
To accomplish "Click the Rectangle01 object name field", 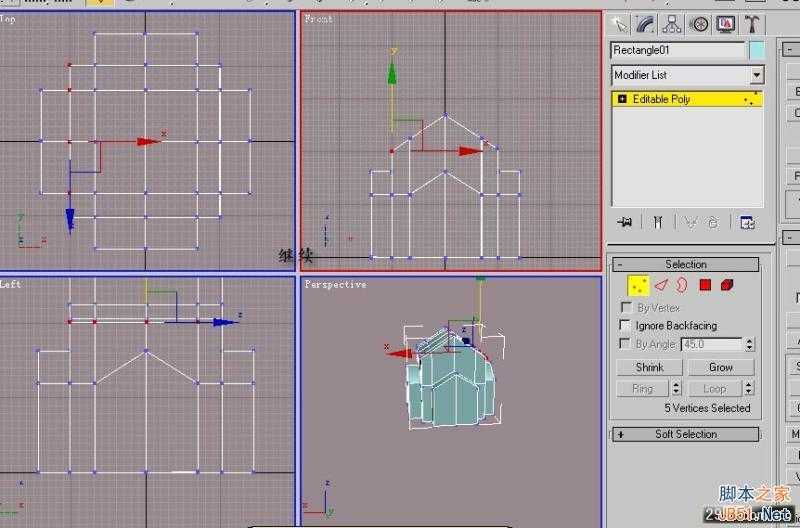I will 678,51.
